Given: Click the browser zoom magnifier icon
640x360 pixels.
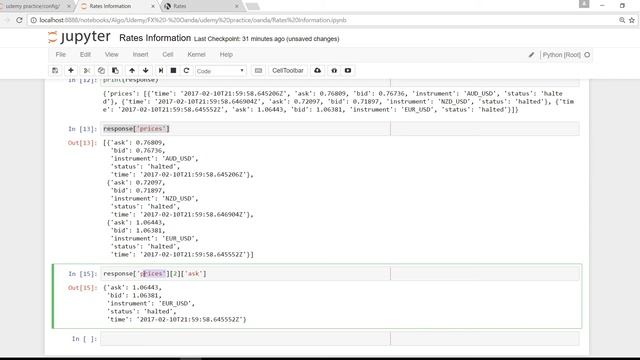Looking at the screenshot, I should (x=622, y=20).
